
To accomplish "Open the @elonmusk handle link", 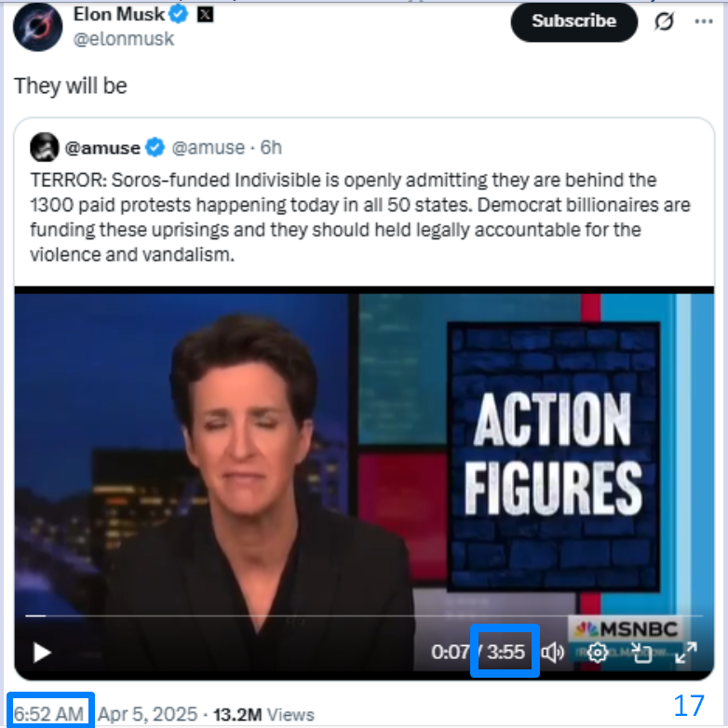I will tap(124, 39).
